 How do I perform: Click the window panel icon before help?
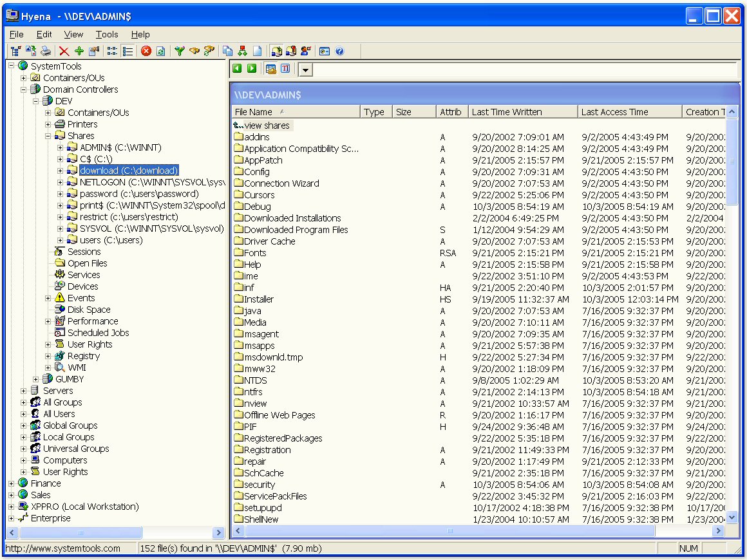(x=325, y=51)
